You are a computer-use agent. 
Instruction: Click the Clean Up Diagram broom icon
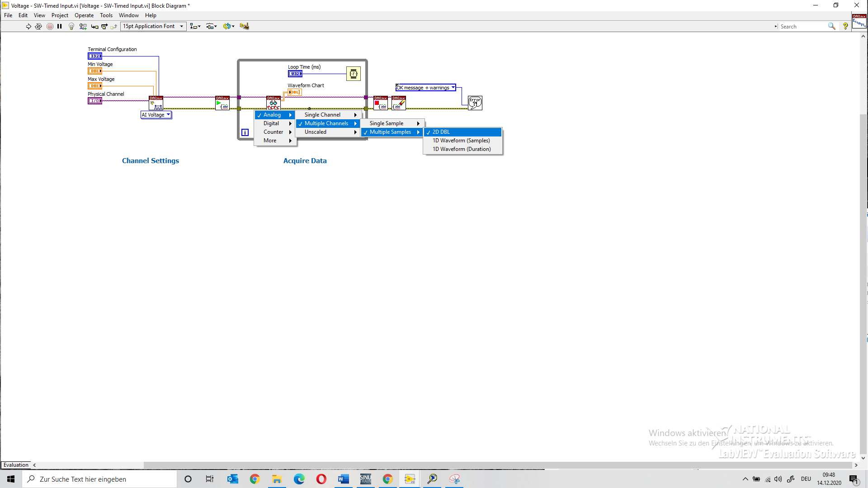pyautogui.click(x=244, y=26)
